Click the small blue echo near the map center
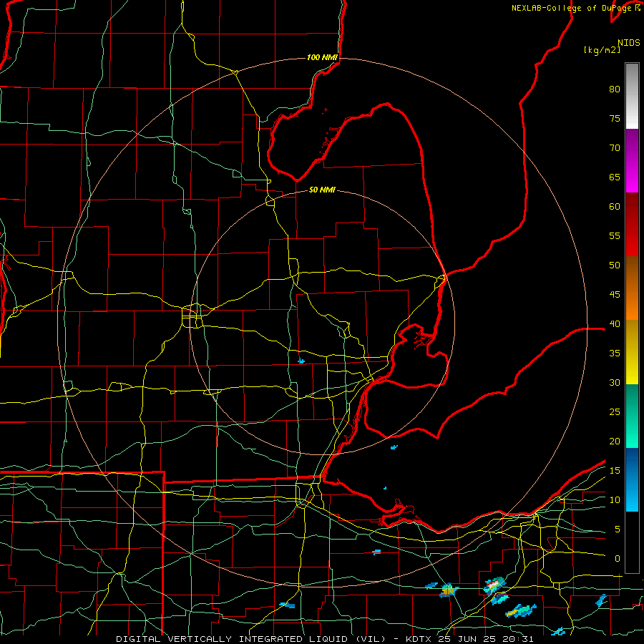Screen dimensions: 644x644 pyautogui.click(x=301, y=361)
